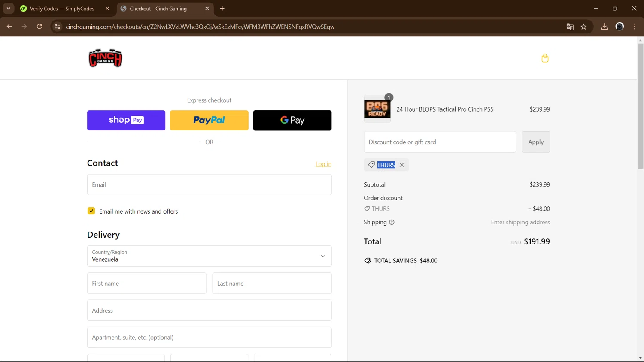Screen dimensions: 644x362
Task: Choose PayPal express checkout
Action: [x=209, y=120]
